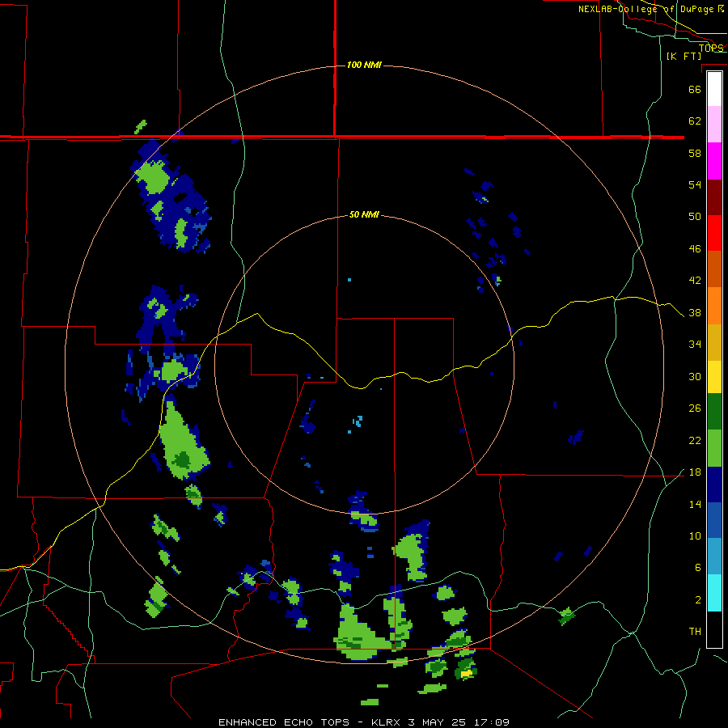
Task: Click the 50 NMI range ring label
Action: point(364,214)
